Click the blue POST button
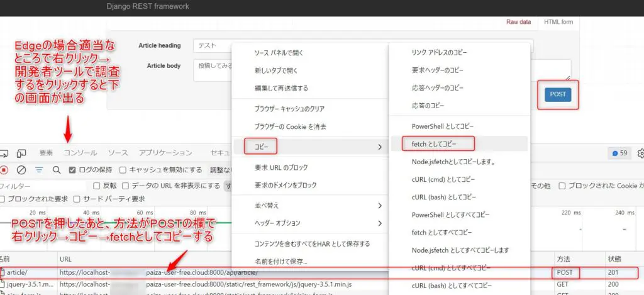The height and width of the screenshot is (295, 644). (x=558, y=94)
